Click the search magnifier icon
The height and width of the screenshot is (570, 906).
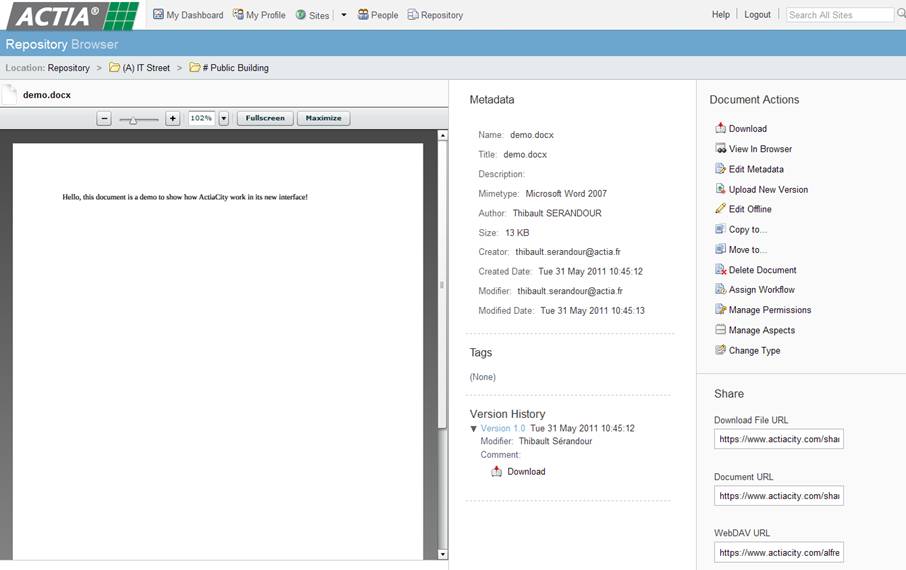pyautogui.click(x=900, y=15)
